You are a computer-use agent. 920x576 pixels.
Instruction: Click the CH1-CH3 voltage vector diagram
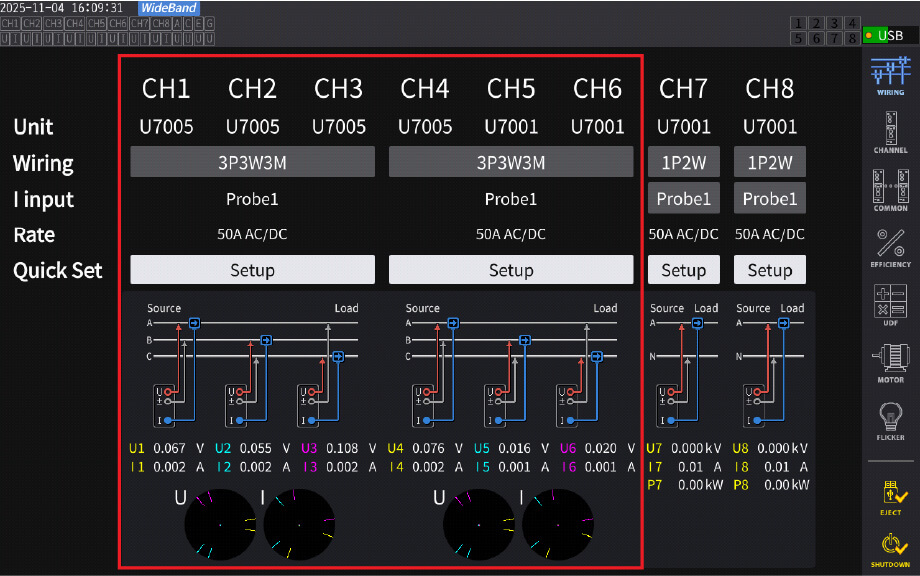pyautogui.click(x=220, y=524)
